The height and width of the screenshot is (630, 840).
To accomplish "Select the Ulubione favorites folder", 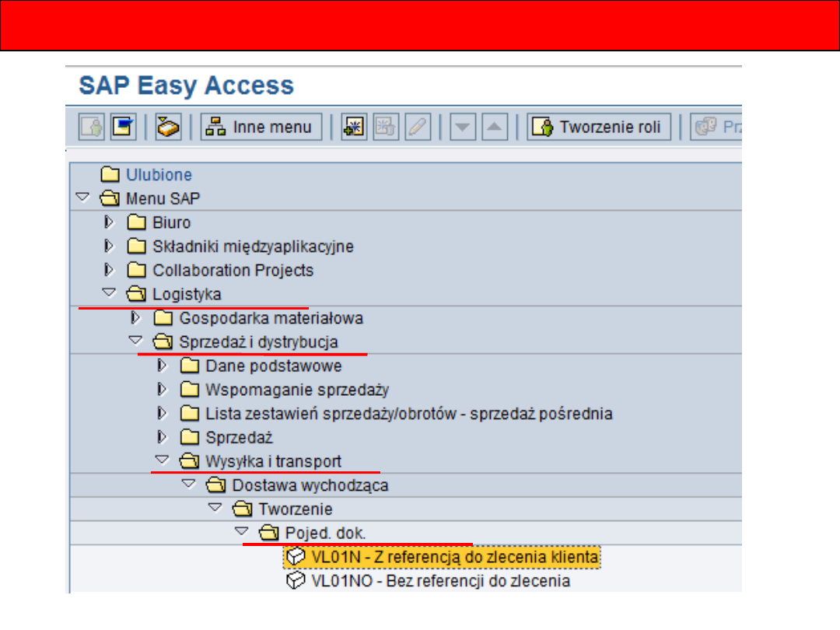I will click(x=159, y=175).
